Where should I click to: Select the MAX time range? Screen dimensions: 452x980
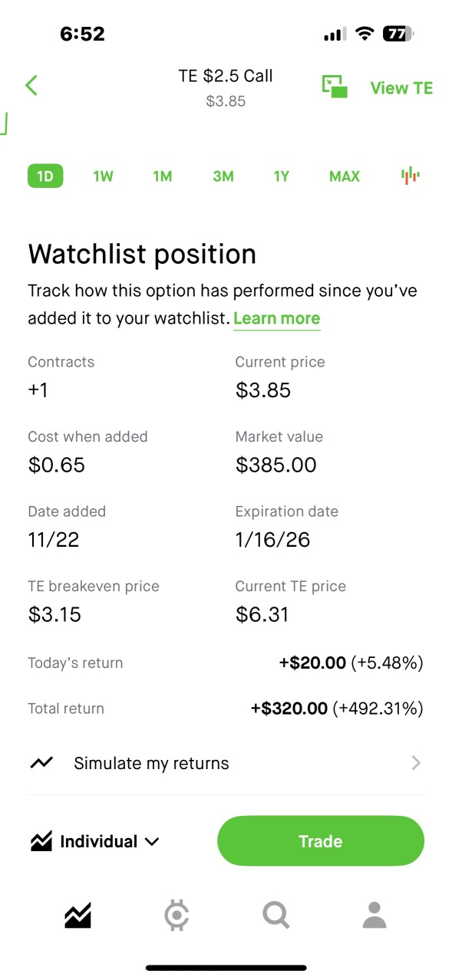pyautogui.click(x=345, y=176)
